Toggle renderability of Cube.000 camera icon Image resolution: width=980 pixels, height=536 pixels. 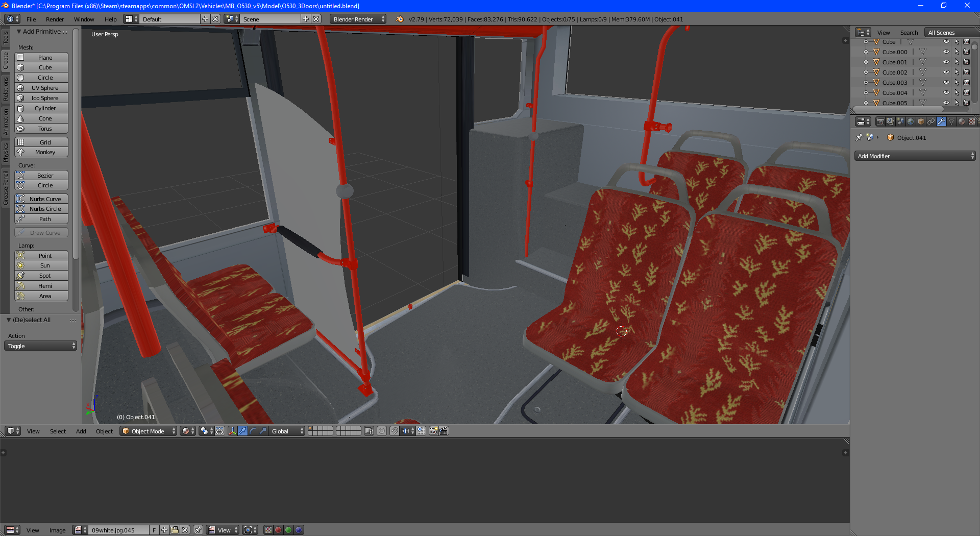pyautogui.click(x=966, y=52)
